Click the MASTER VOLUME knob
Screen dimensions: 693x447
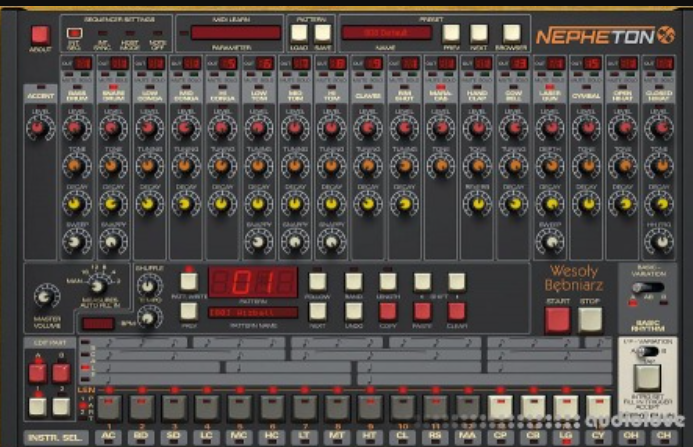tap(46, 298)
